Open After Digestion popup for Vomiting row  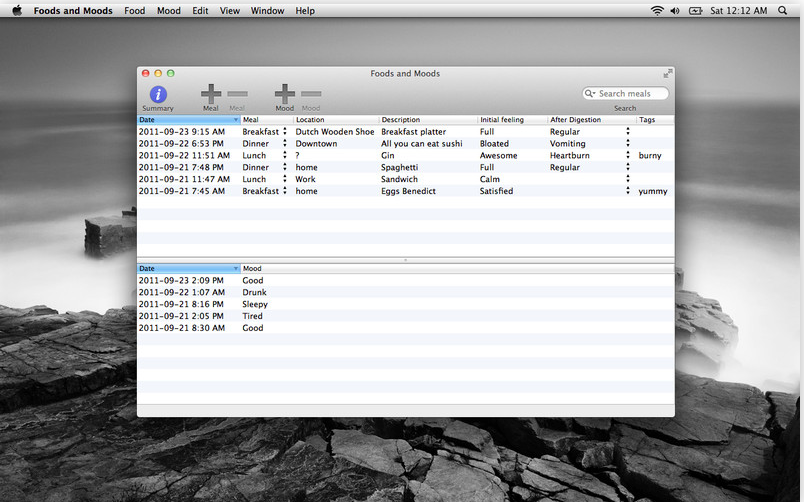[x=628, y=143]
